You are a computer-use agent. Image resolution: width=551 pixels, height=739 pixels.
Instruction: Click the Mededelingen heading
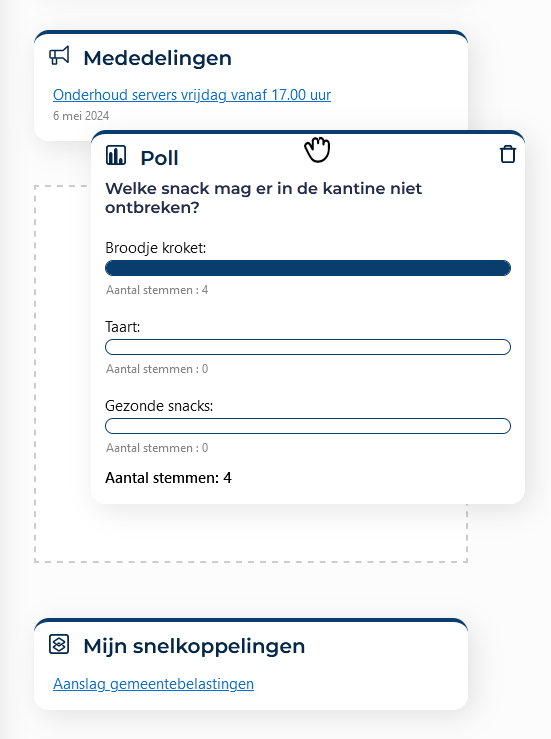[157, 58]
